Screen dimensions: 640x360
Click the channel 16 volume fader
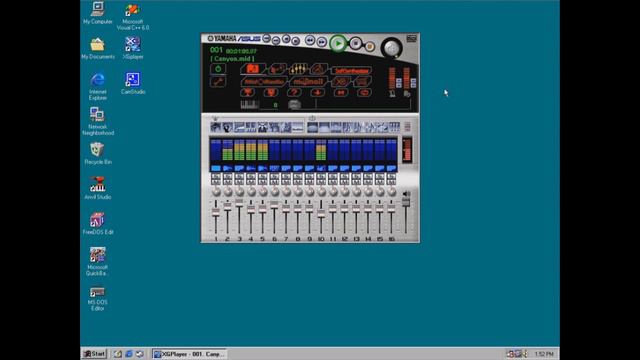(391, 208)
